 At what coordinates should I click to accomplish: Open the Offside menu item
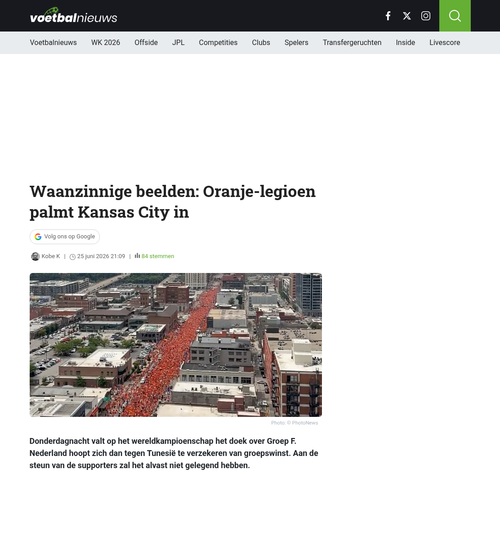pyautogui.click(x=146, y=42)
